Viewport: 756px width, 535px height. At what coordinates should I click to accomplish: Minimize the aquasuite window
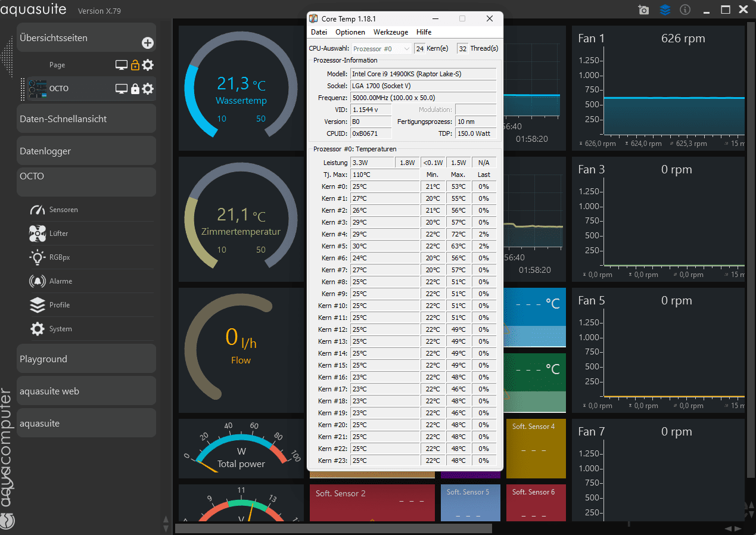click(x=707, y=11)
